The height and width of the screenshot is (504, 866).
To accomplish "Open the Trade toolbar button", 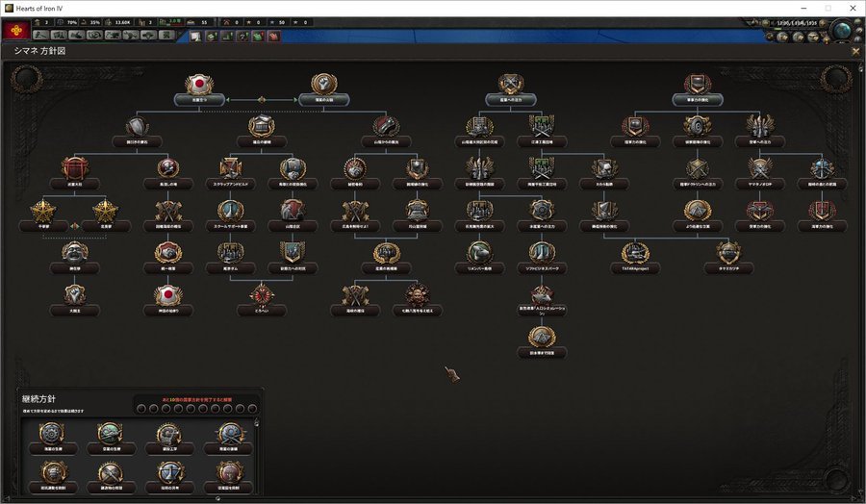I will pyautogui.click(x=94, y=36).
